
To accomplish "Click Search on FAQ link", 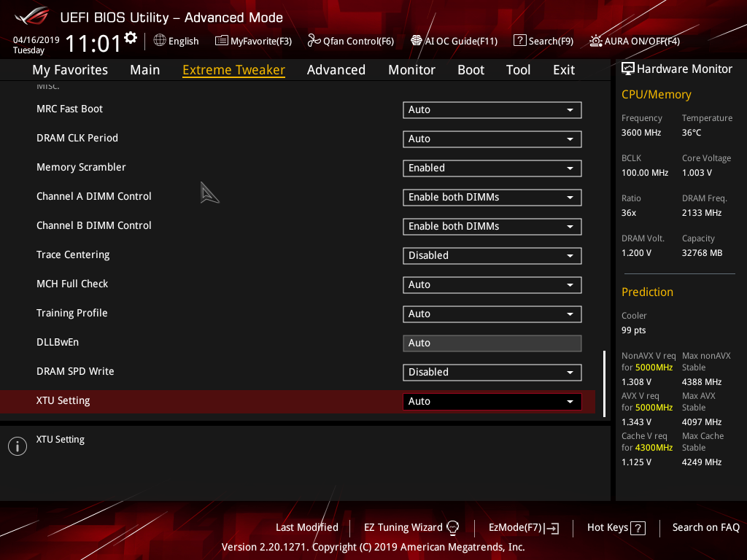I will tap(705, 528).
